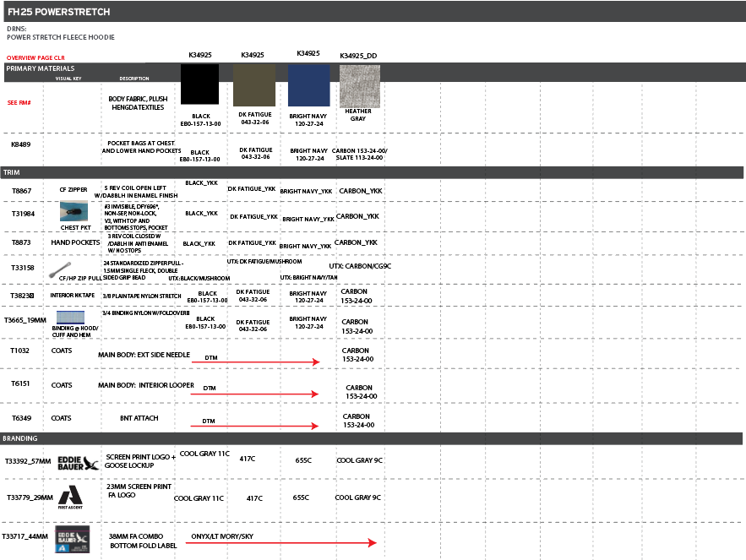The height and width of the screenshot is (560, 746).
Task: Open the chest pocket zipper photo thumbnail
Action: 74,211
